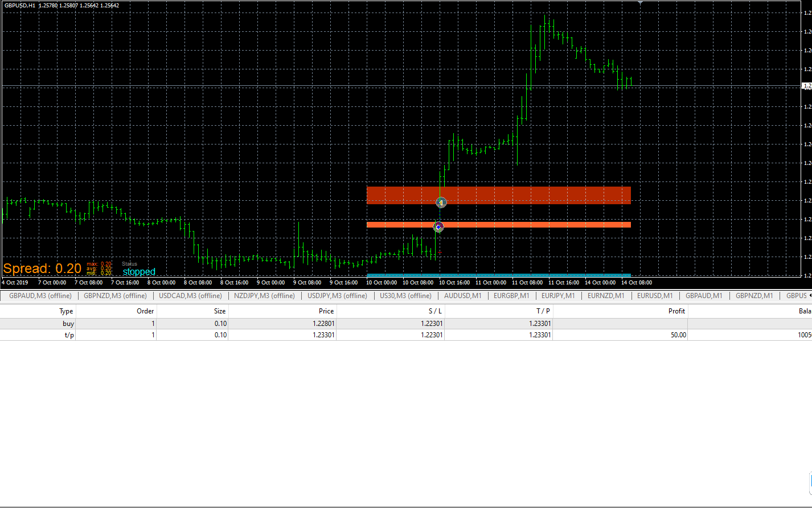Switch to GBPAUD,M3 (offline) chart tab
812x508 pixels.
(x=40, y=296)
